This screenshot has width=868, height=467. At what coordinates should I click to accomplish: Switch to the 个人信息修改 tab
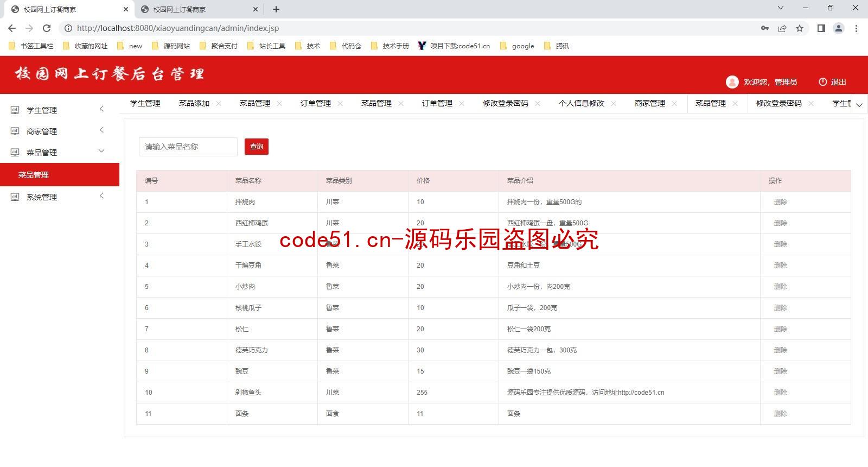[582, 103]
